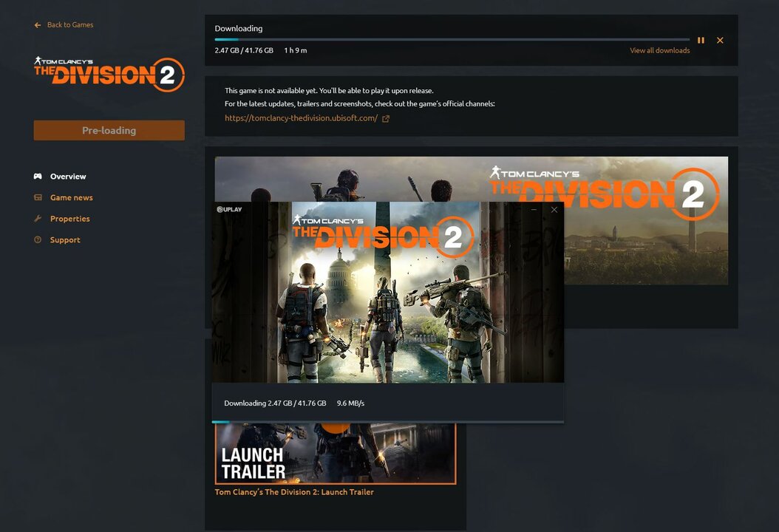Click the wrench icon beside Properties
Viewport: 779px width, 532px height.
click(38, 219)
